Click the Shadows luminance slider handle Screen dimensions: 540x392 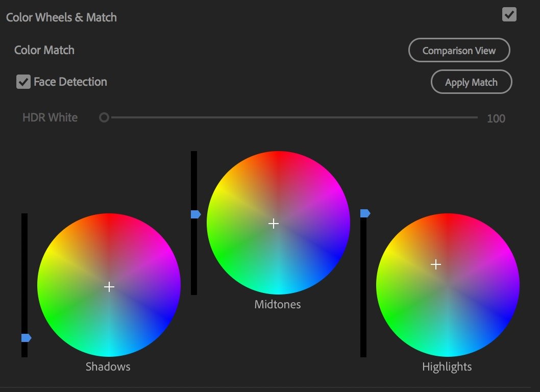pyautogui.click(x=24, y=337)
